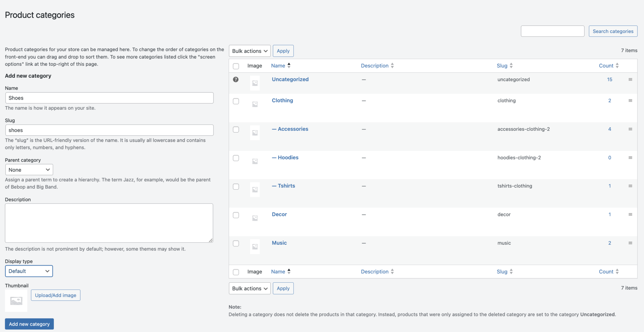Open the row actions menu icon for Clothing
The width and height of the screenshot is (644, 332).
(631, 100)
